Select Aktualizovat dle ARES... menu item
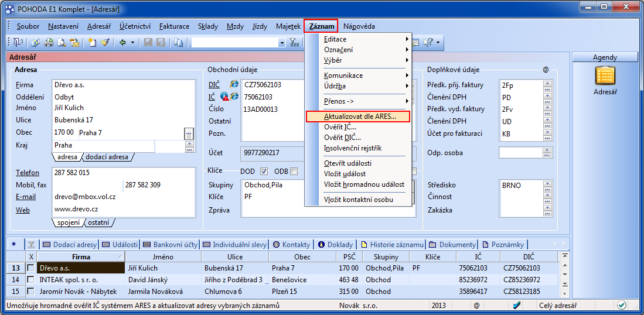644x315 pixels. point(357,117)
